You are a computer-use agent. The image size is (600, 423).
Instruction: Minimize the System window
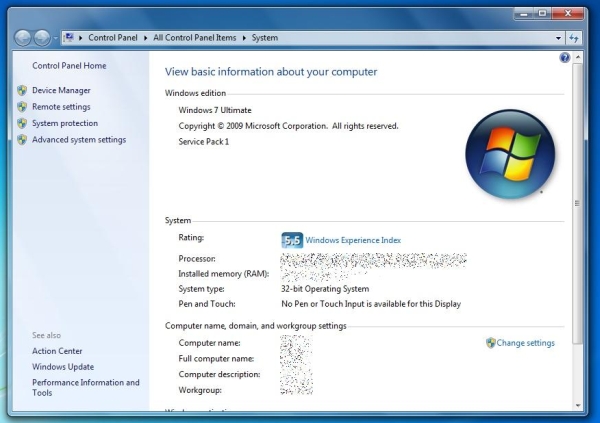click(x=524, y=14)
